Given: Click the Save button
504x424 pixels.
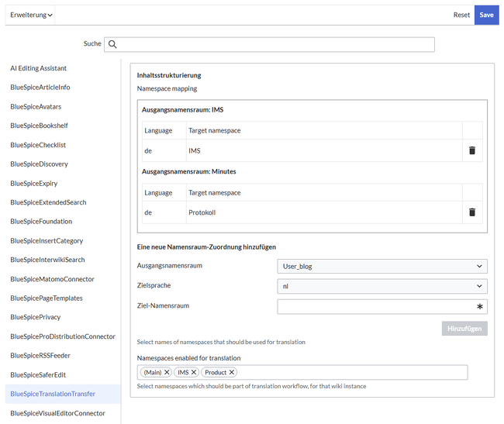Looking at the screenshot, I should point(486,15).
